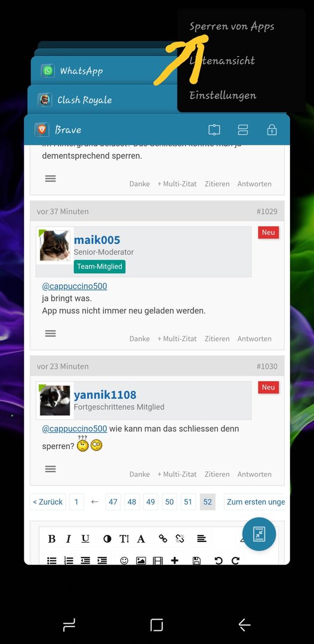
Task: Open the text alignment dropdown
Action: (x=201, y=538)
